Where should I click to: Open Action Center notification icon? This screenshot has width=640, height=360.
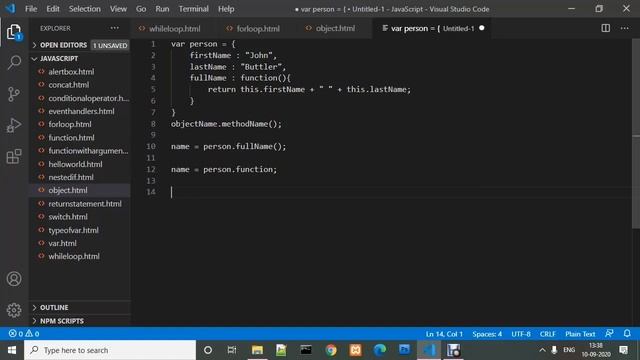(x=623, y=350)
